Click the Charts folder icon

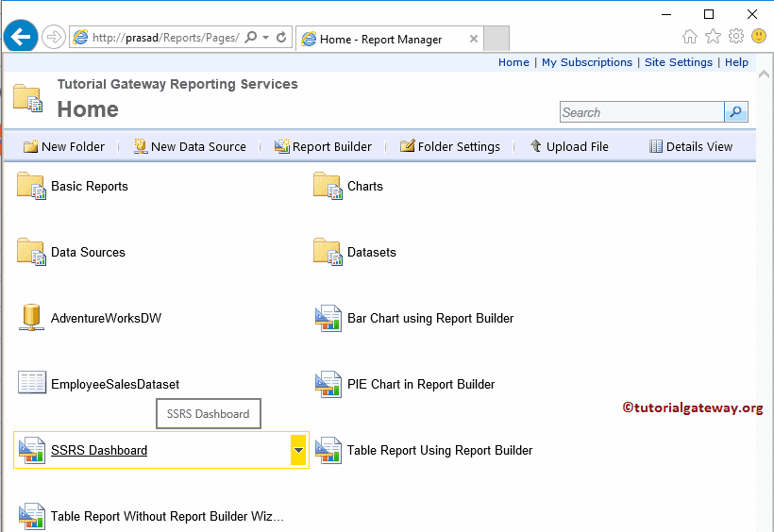click(328, 186)
